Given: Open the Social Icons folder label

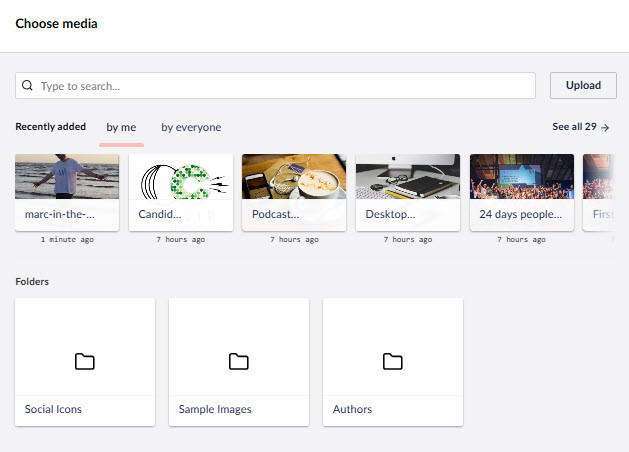Looking at the screenshot, I should click(x=53, y=409).
